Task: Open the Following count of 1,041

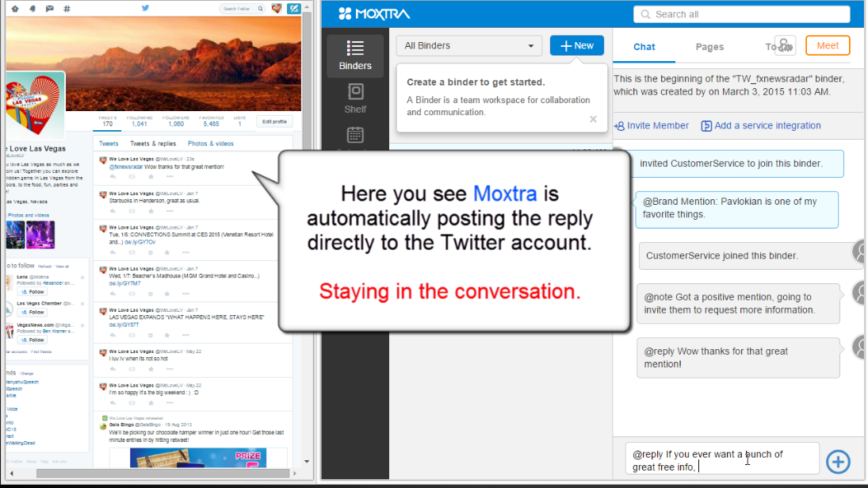Action: click(x=139, y=121)
